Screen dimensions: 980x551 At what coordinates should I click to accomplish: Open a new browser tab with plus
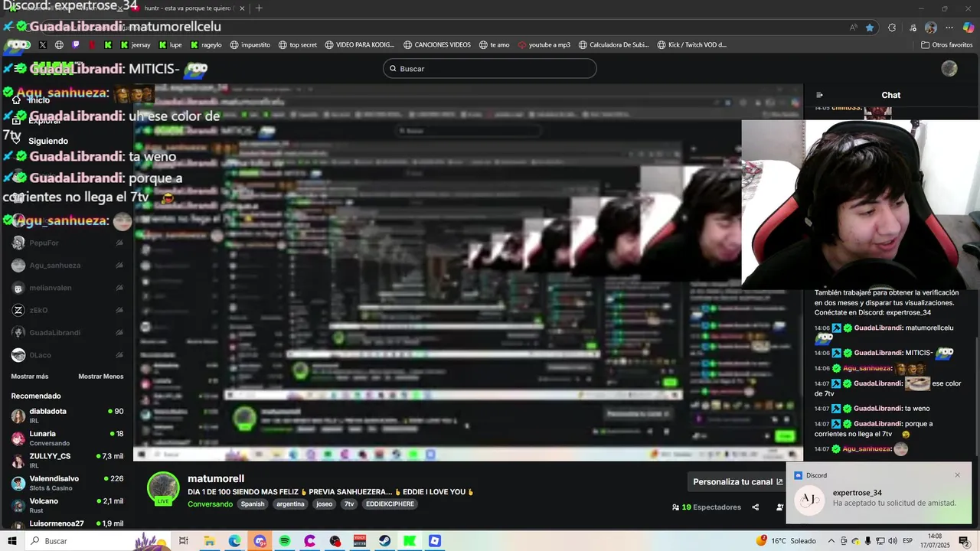point(259,8)
